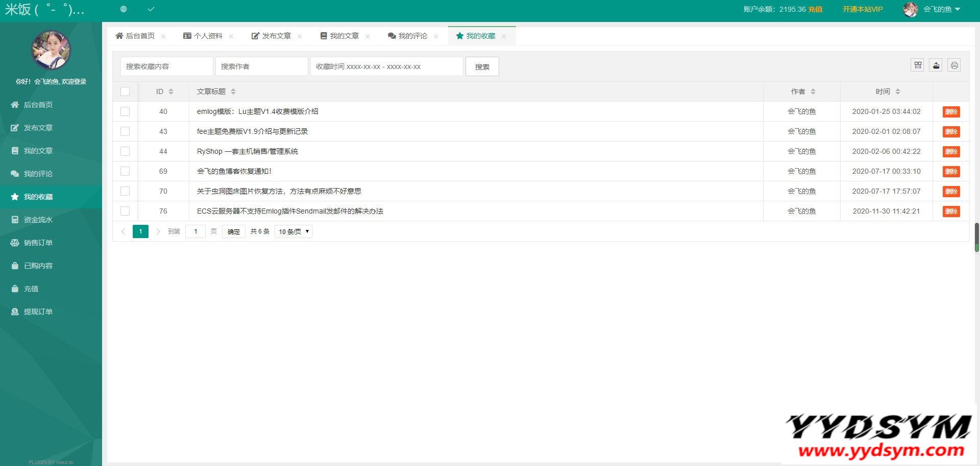Viewport: 980px width, 466px height.
Task: Click the 搜索收藏内容 input field
Action: tap(166, 66)
